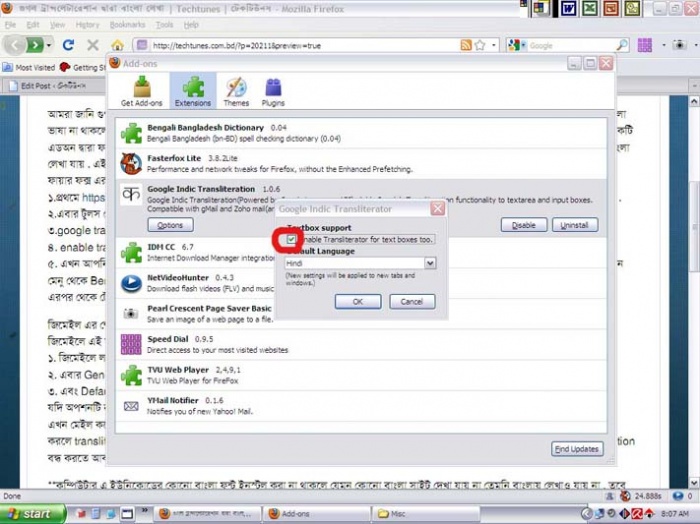Select the Edit Post browser tab

click(x=53, y=86)
